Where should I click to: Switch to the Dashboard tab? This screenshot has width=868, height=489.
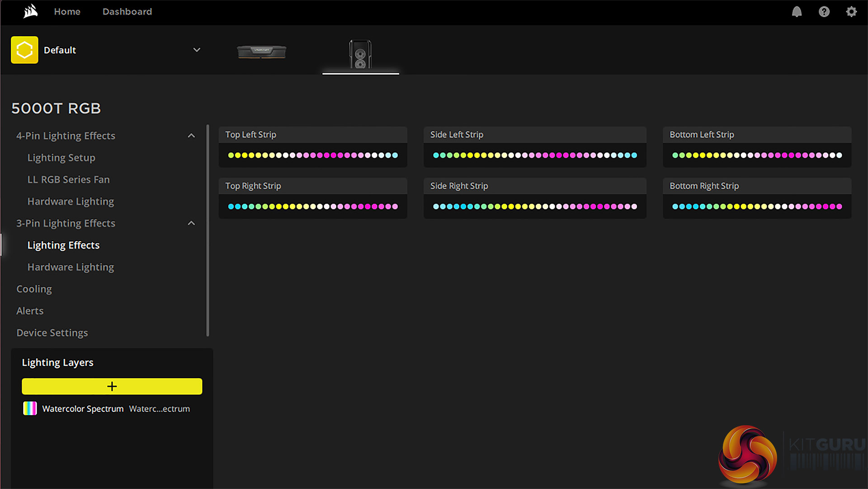point(127,12)
